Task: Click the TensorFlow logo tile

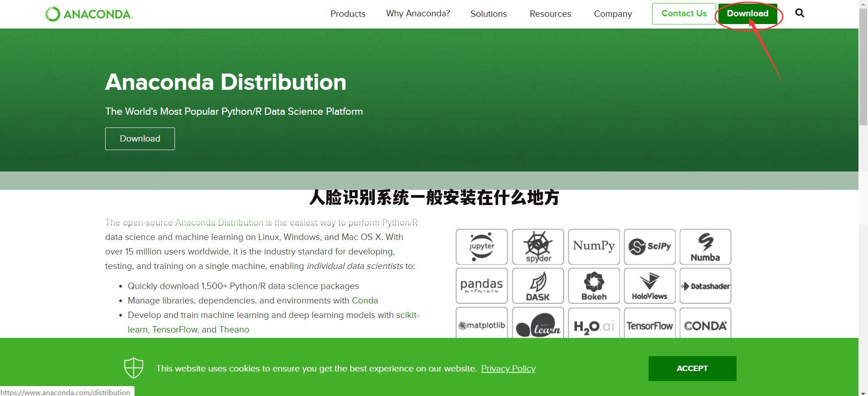Action: point(650,323)
